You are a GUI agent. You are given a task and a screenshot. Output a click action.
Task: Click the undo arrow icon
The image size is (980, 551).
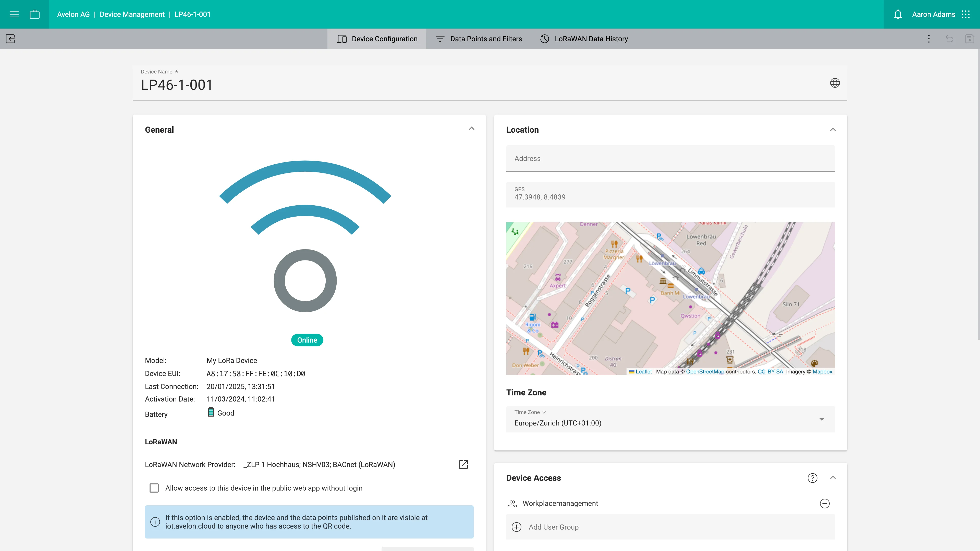(950, 39)
